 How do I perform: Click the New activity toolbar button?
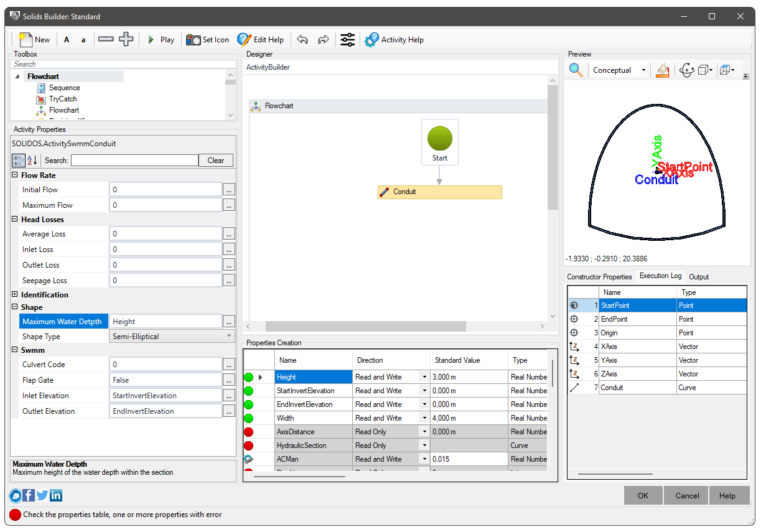pyautogui.click(x=34, y=40)
